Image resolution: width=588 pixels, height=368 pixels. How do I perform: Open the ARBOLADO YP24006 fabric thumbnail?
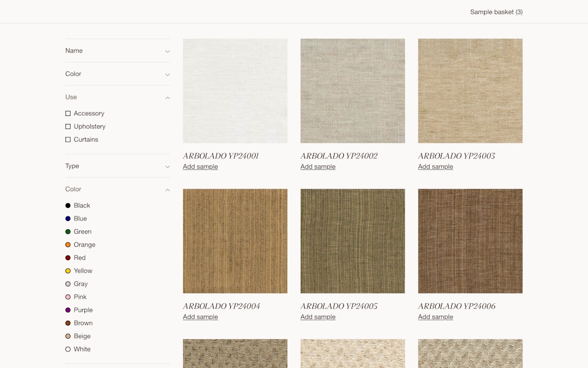[x=470, y=241]
